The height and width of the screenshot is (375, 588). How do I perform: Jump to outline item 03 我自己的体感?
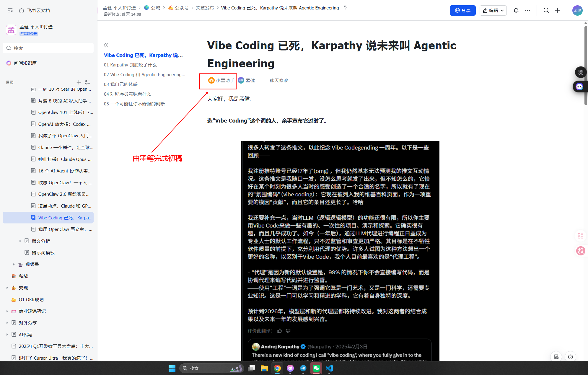pyautogui.click(x=121, y=84)
